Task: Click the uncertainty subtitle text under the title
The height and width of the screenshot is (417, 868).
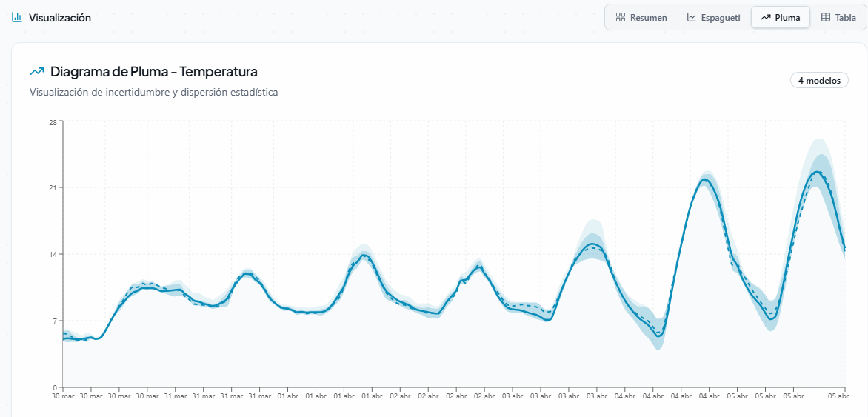Action: coord(154,93)
